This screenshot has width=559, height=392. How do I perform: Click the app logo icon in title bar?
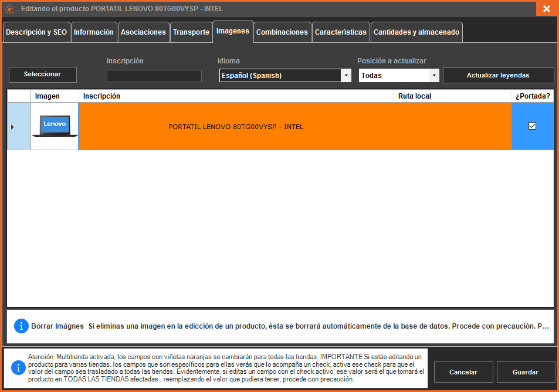(9, 9)
